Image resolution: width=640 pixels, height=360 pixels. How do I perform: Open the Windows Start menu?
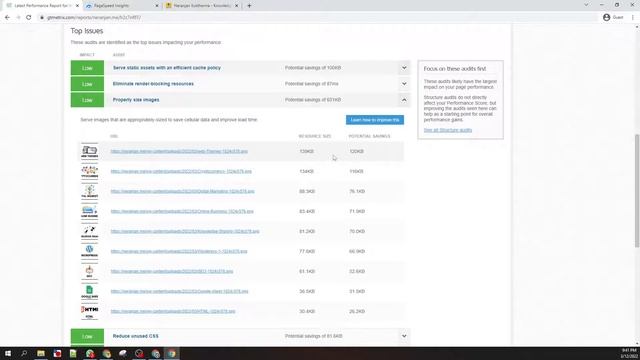(8, 353)
